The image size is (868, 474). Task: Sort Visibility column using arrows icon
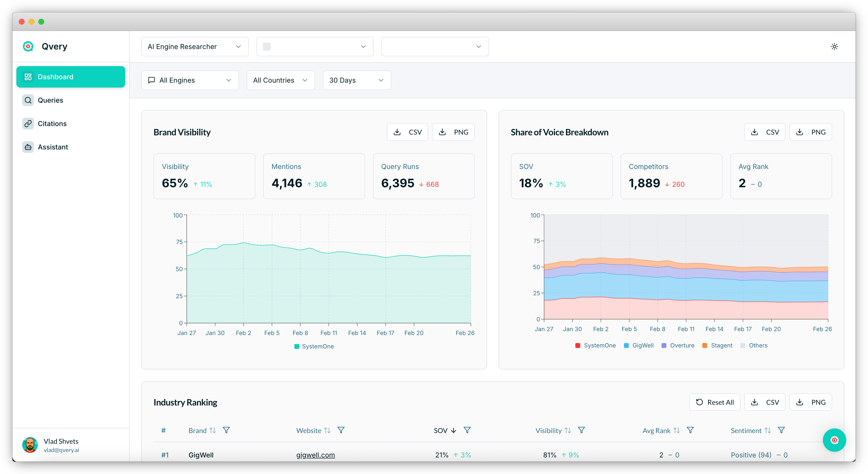coord(568,430)
